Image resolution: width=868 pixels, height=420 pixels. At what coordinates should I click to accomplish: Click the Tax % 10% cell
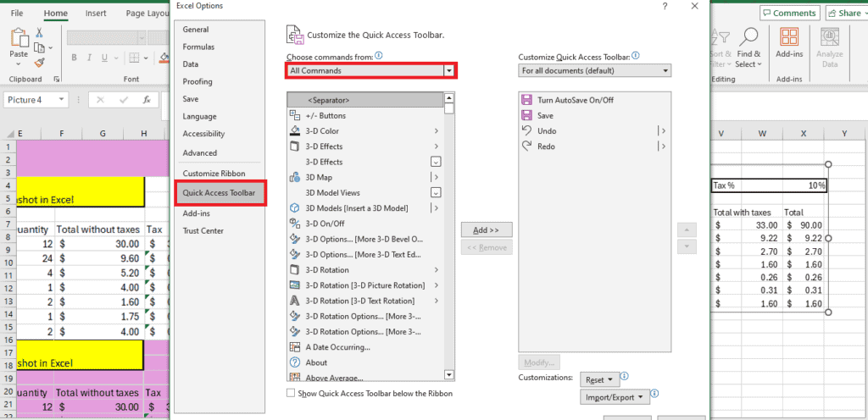(769, 185)
